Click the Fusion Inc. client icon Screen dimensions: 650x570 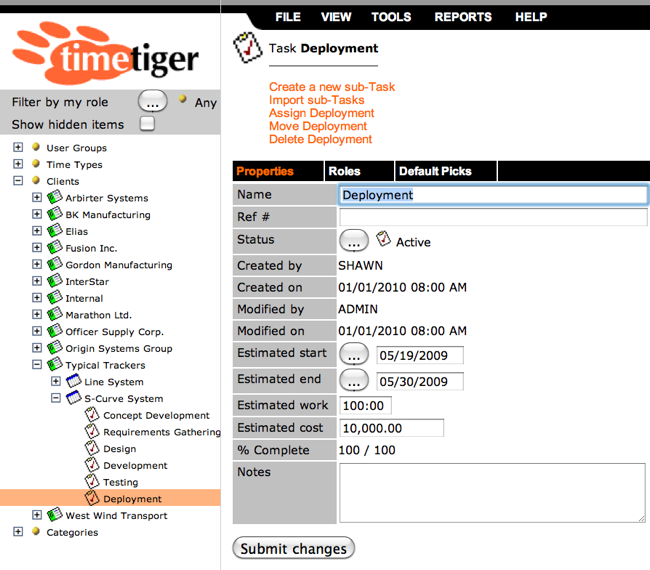[55, 247]
